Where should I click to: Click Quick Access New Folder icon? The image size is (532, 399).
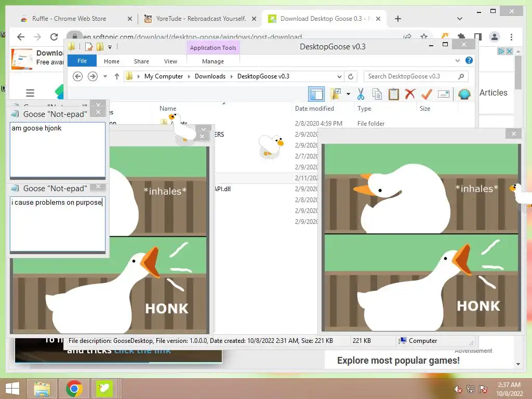click(100, 47)
